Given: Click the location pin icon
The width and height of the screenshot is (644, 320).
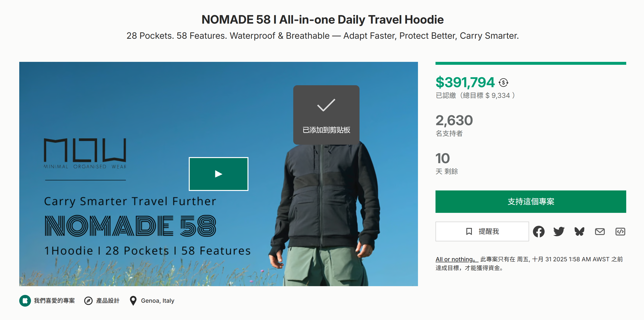Looking at the screenshot, I should coord(133,301).
